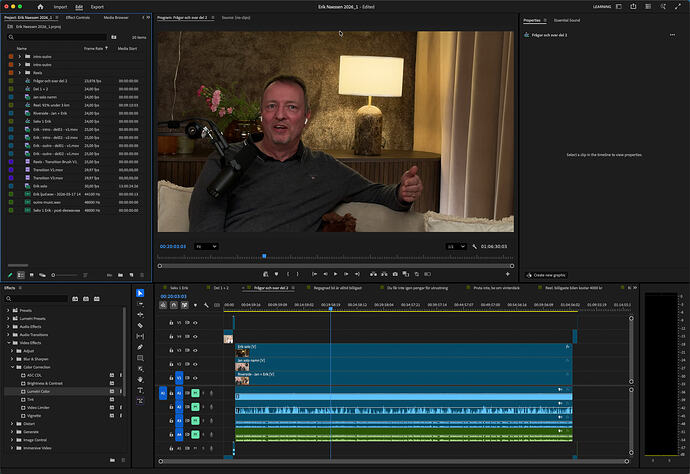This screenshot has height=474, width=690.
Task: Open the Program monitor button editor plus icon
Action: (507, 274)
